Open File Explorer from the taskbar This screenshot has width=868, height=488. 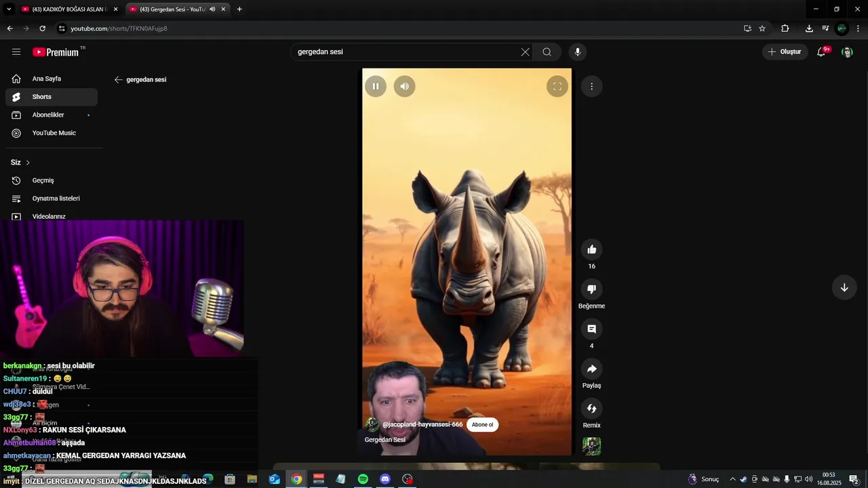pos(252,479)
